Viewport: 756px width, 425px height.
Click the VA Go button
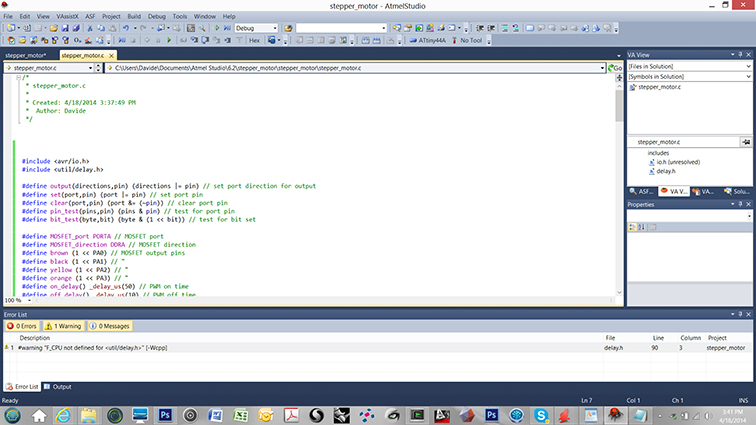coord(615,68)
